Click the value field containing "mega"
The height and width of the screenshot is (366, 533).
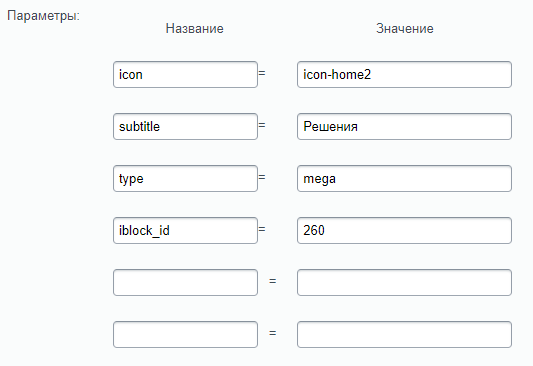[404, 178]
